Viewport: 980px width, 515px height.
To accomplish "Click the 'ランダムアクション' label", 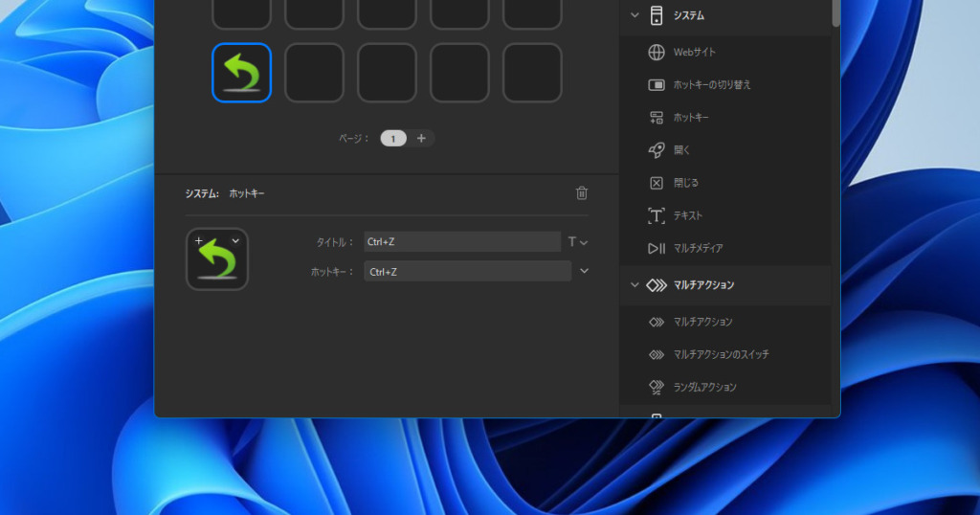I will pos(704,388).
